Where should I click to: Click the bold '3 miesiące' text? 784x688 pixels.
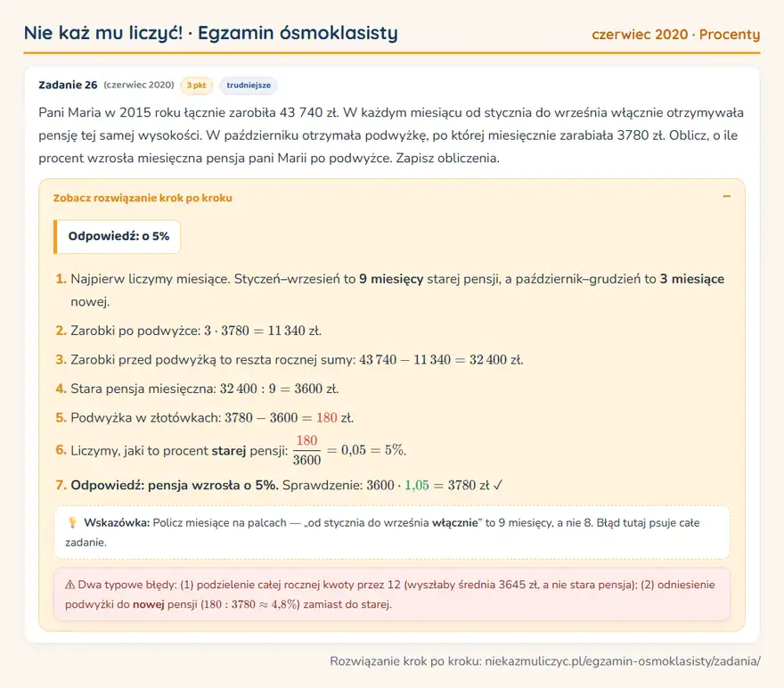click(x=692, y=279)
